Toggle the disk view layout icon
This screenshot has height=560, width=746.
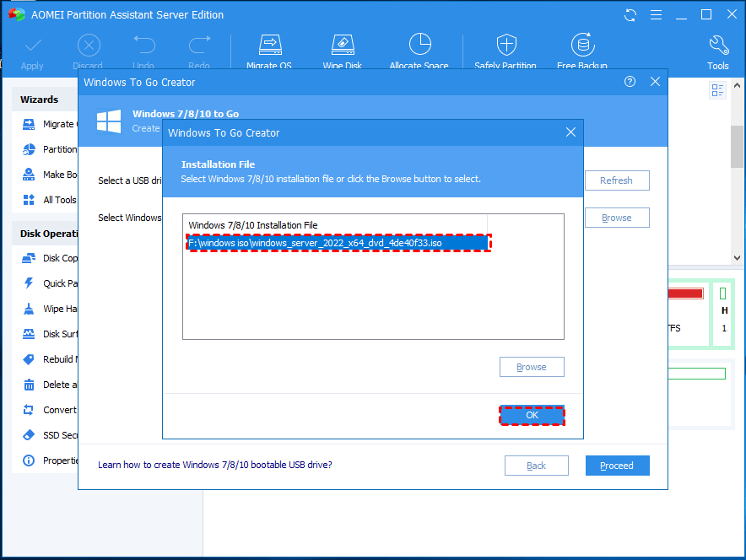(717, 90)
